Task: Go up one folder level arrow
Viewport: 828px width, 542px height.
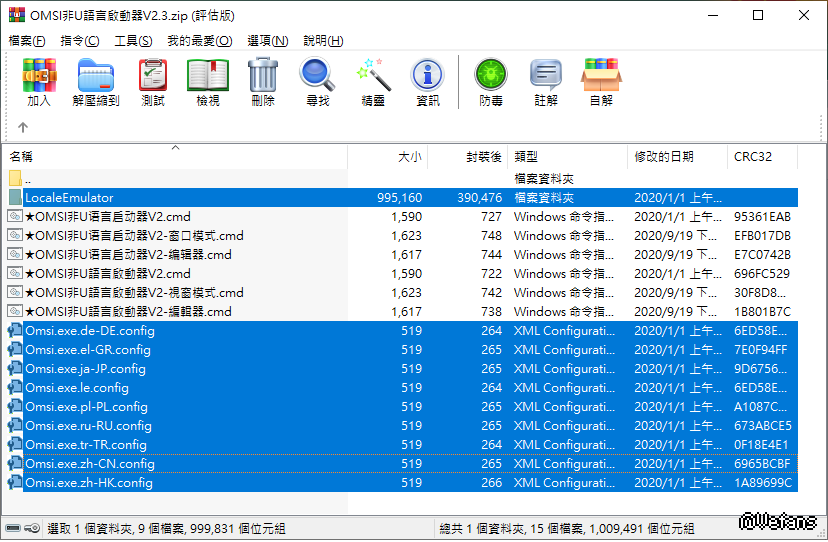Action: (22, 127)
